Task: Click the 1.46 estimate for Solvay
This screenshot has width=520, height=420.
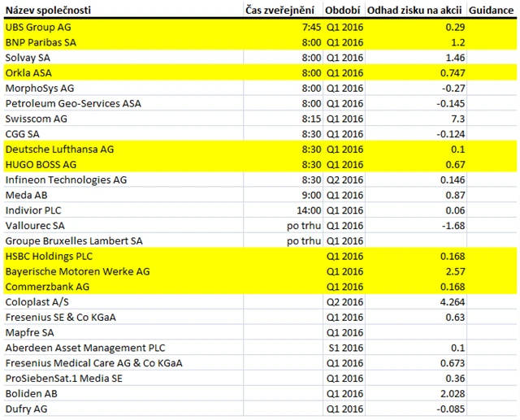Action: pos(455,58)
